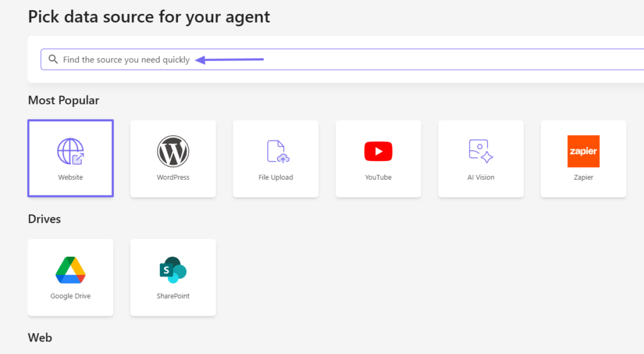Click the 'Website' card label

(70, 177)
